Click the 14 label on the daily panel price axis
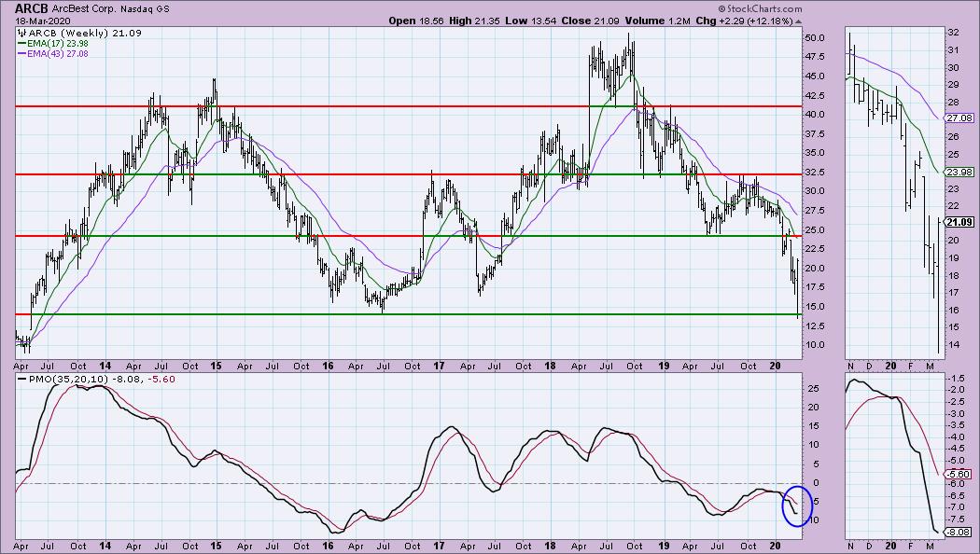Screen dimensions: 980x554 953,344
